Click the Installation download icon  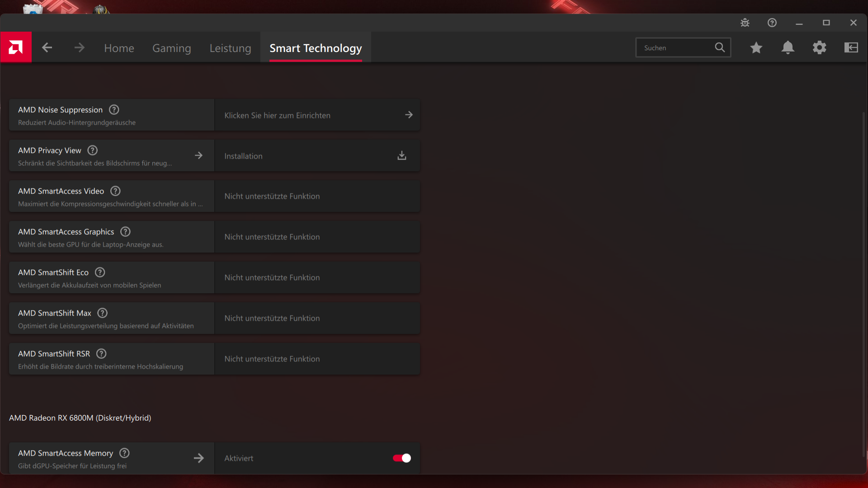click(402, 155)
